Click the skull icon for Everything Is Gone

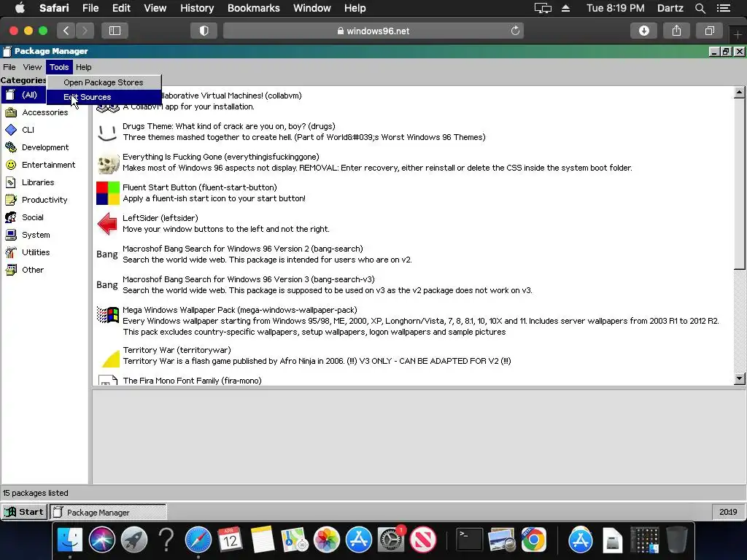pyautogui.click(x=108, y=163)
